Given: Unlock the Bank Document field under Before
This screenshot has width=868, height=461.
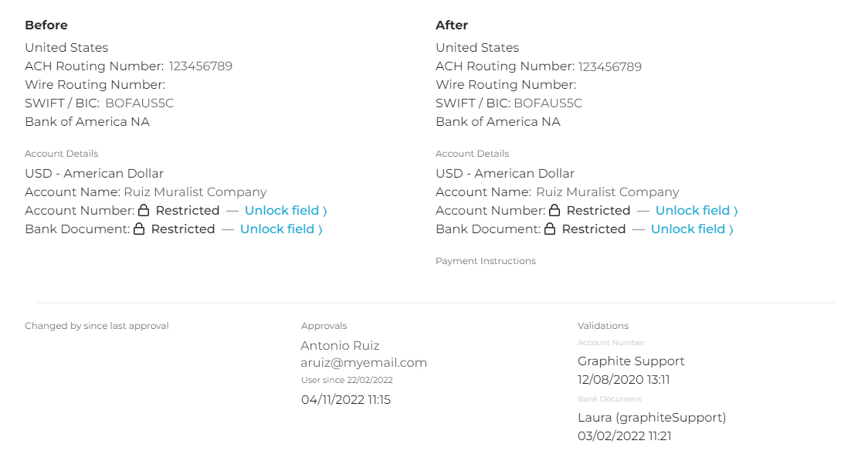Looking at the screenshot, I should [x=281, y=229].
